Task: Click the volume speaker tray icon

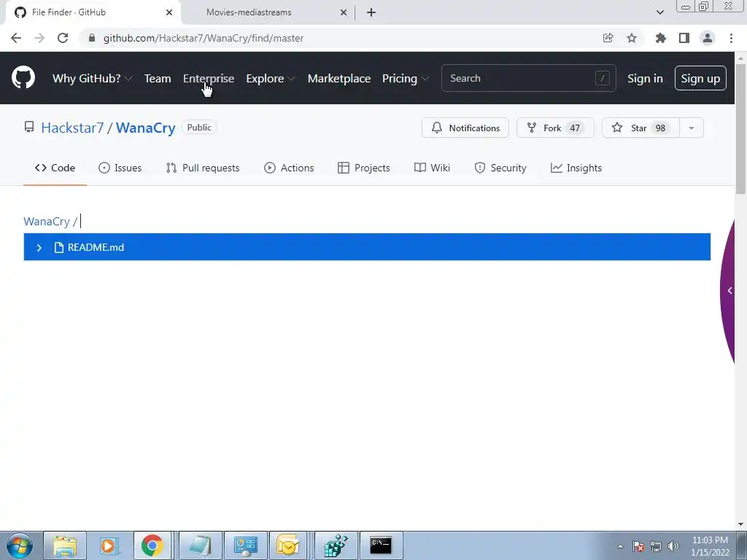Action: tap(673, 546)
